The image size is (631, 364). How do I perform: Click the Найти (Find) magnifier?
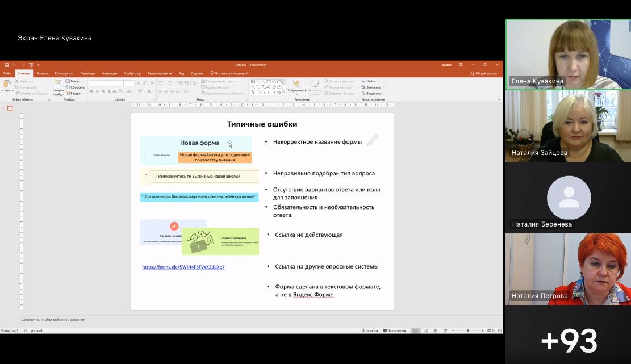364,81
